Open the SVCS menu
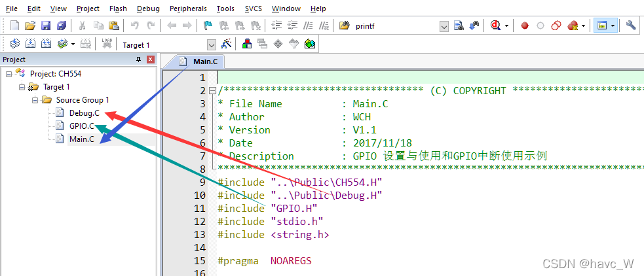 point(253,9)
